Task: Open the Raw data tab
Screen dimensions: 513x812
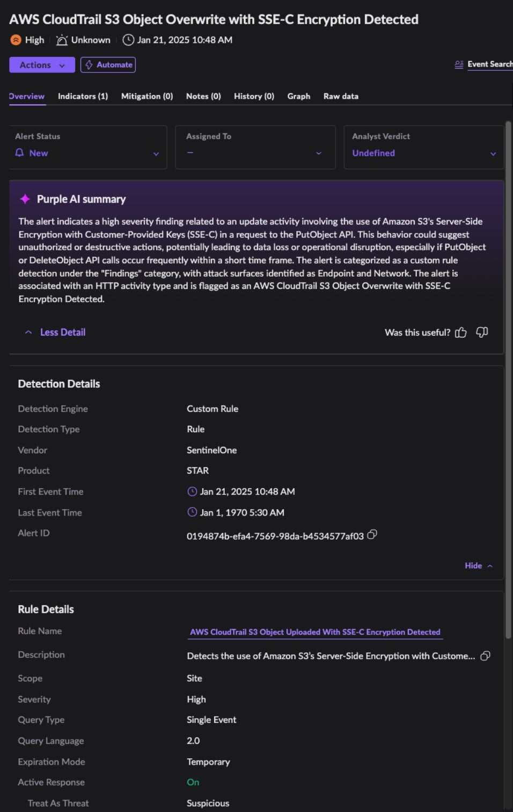Action: pyautogui.click(x=341, y=96)
